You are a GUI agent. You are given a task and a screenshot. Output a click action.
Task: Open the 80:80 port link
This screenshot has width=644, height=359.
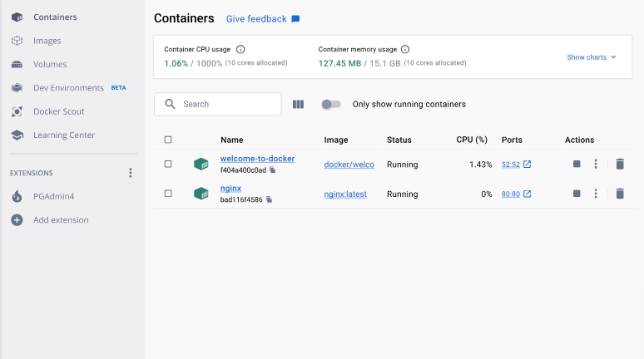pyautogui.click(x=511, y=194)
